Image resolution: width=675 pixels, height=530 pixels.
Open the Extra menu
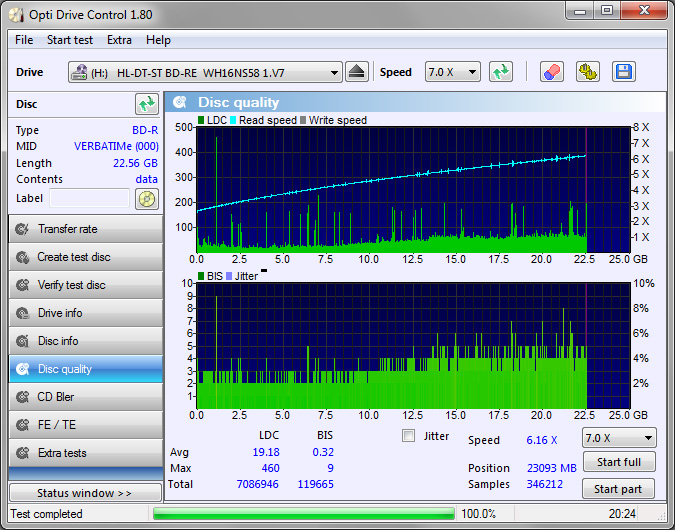[119, 40]
